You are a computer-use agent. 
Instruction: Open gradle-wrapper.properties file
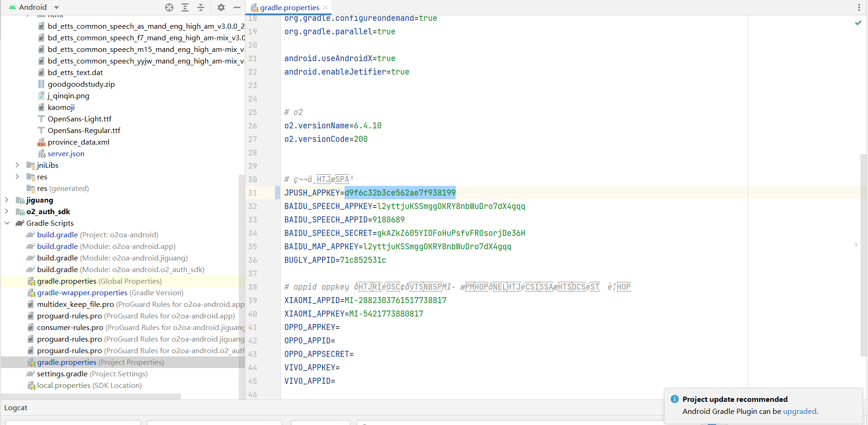(82, 292)
